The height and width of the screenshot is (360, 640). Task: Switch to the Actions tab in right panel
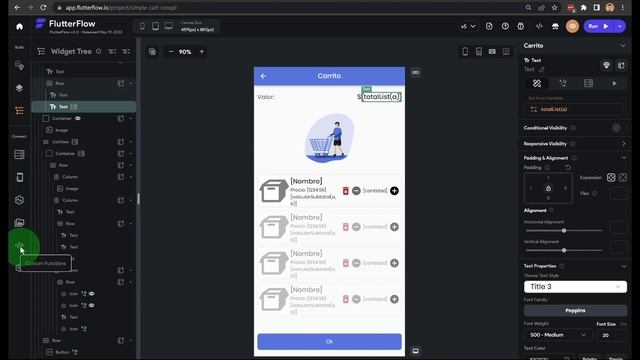pos(563,83)
